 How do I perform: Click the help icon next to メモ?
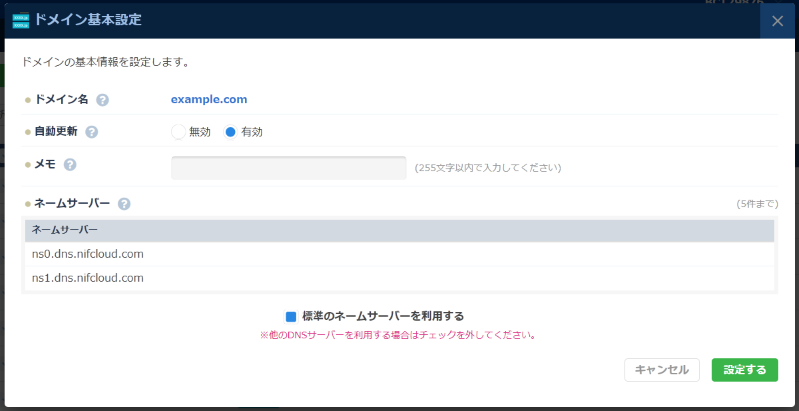[70, 165]
